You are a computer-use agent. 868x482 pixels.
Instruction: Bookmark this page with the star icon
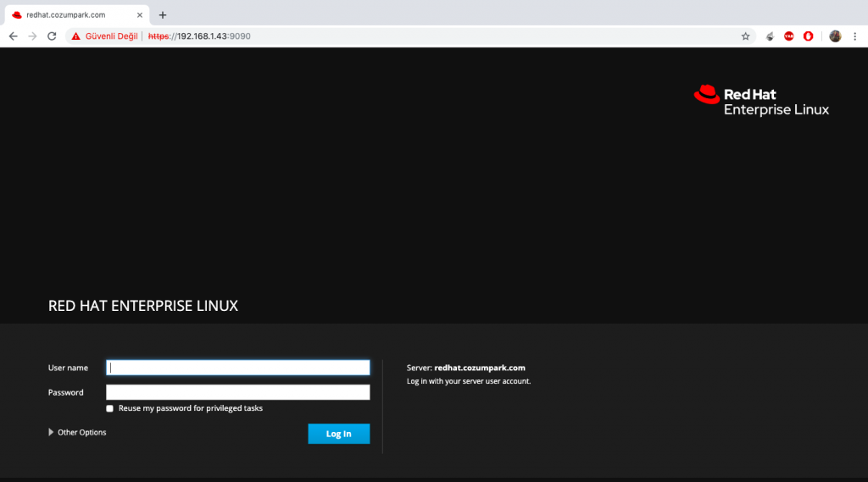click(x=746, y=36)
